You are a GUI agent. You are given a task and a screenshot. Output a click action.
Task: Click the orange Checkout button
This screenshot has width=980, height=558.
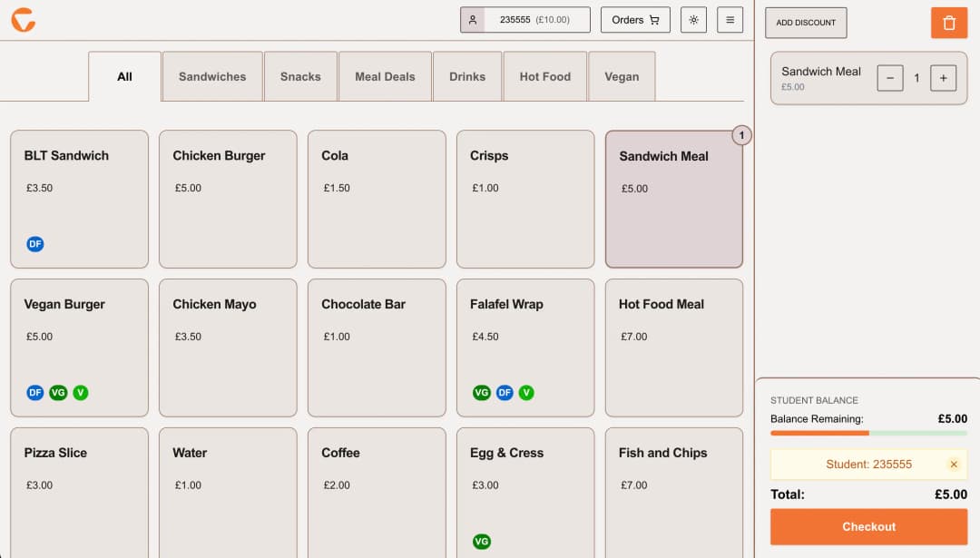pyautogui.click(x=868, y=527)
